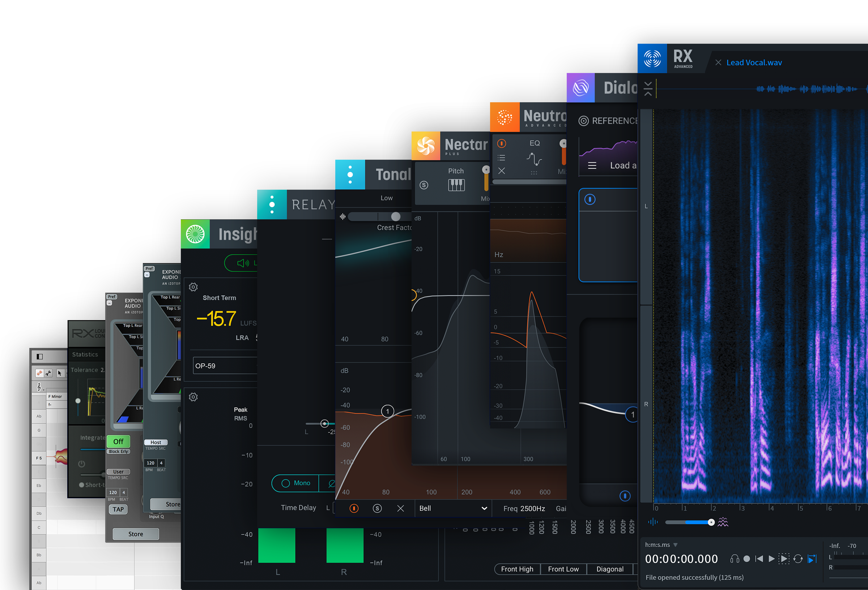Image resolution: width=868 pixels, height=590 pixels.
Task: Click the loop playback icon in RX
Action: point(798,559)
